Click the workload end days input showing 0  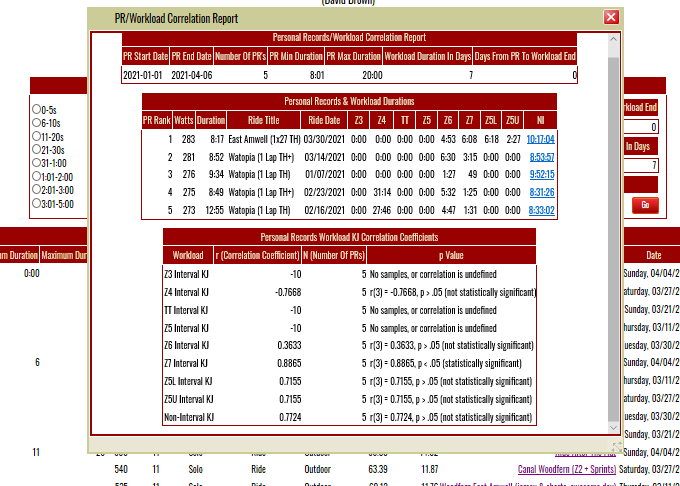(641, 127)
